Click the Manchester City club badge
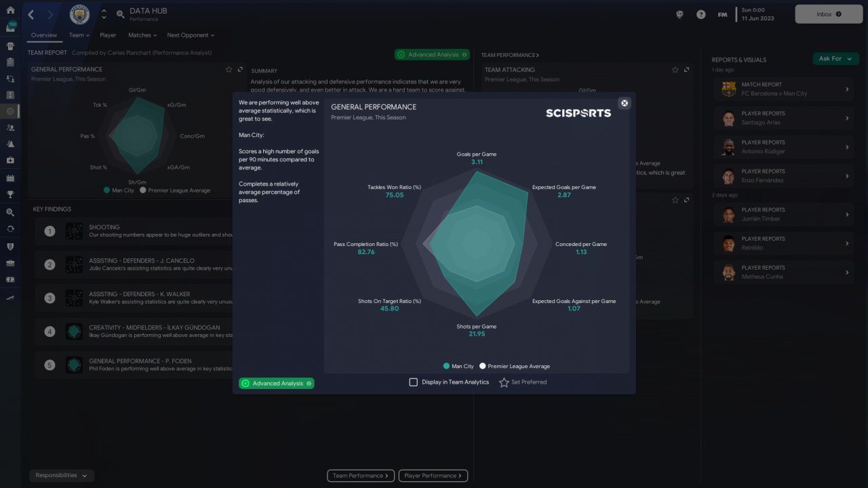Screen dimensions: 868x488 point(79,14)
